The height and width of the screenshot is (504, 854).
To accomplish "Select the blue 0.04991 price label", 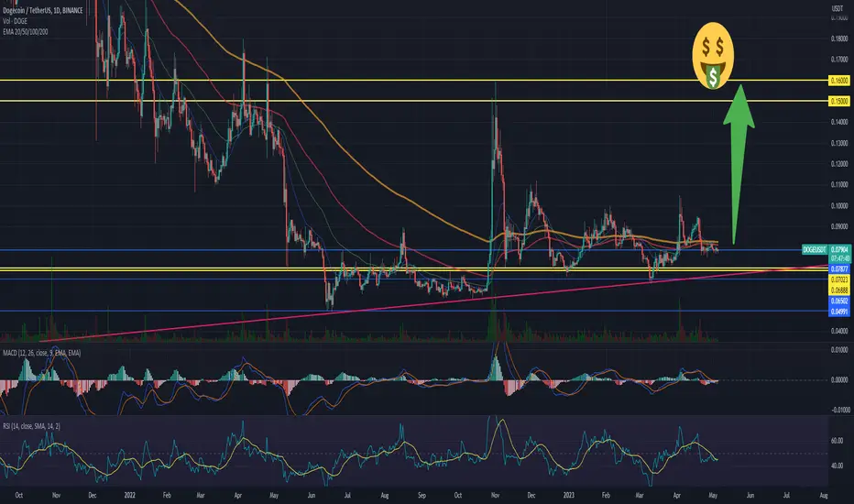I will pos(839,312).
